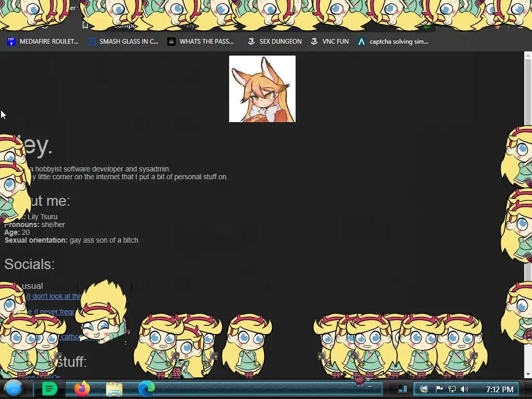Click the bookmark icon in the browser toolbar

pyautogui.click(x=85, y=25)
